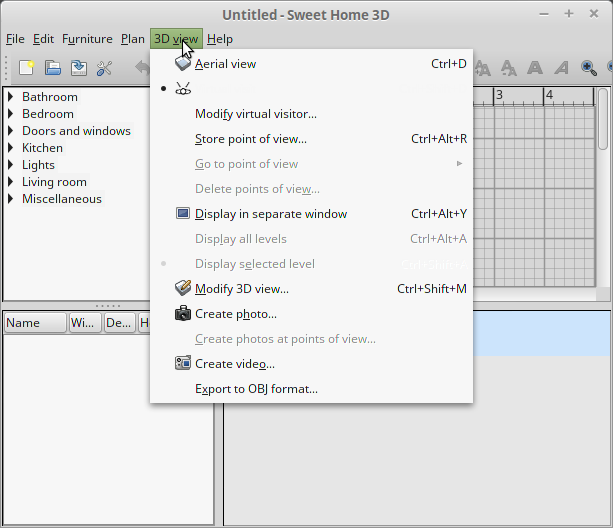Expand the Lights category
613x528 pixels.
tap(11, 165)
